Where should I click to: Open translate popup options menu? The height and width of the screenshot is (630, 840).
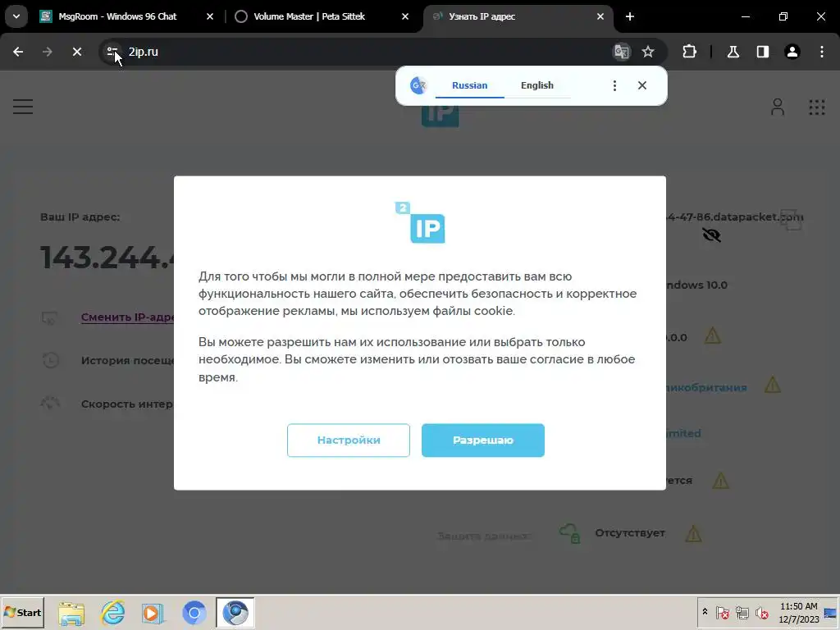coord(614,85)
